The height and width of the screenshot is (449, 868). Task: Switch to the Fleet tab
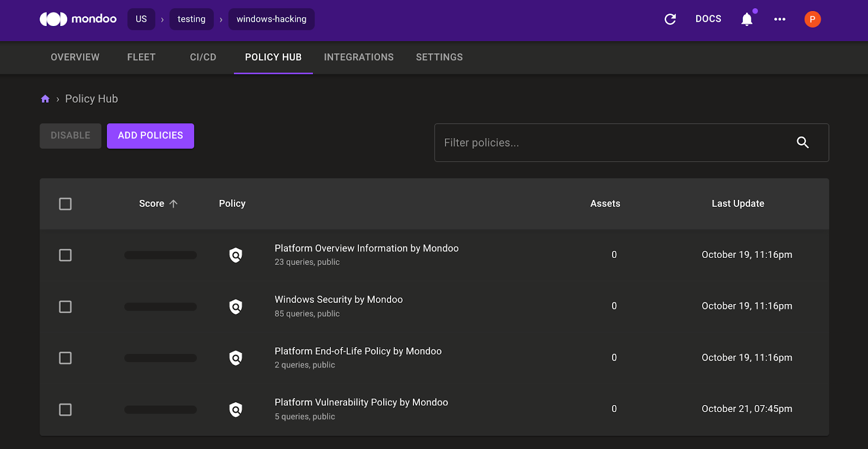(x=142, y=57)
